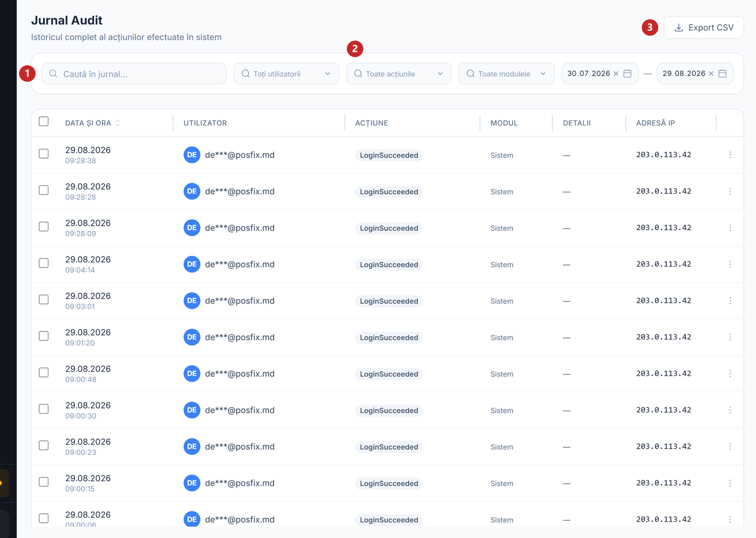Screen dimensions: 756x538
Task: Open row menu for 09:03:01 entry
Action: click(730, 301)
